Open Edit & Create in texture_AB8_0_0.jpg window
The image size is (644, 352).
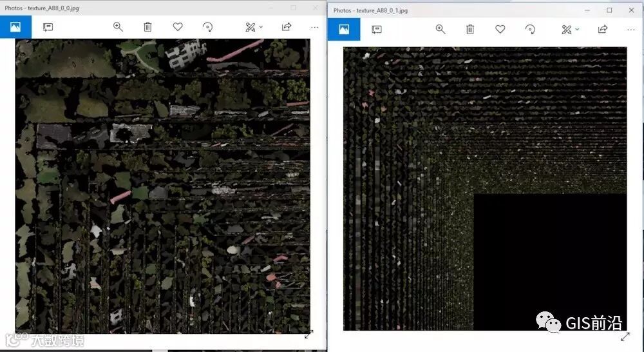coord(250,27)
